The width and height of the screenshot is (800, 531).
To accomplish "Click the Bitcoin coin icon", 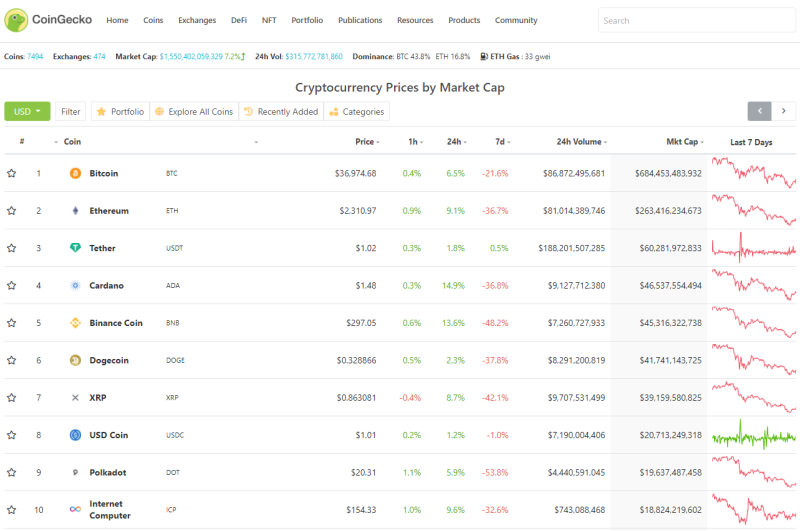I will pyautogui.click(x=75, y=173).
